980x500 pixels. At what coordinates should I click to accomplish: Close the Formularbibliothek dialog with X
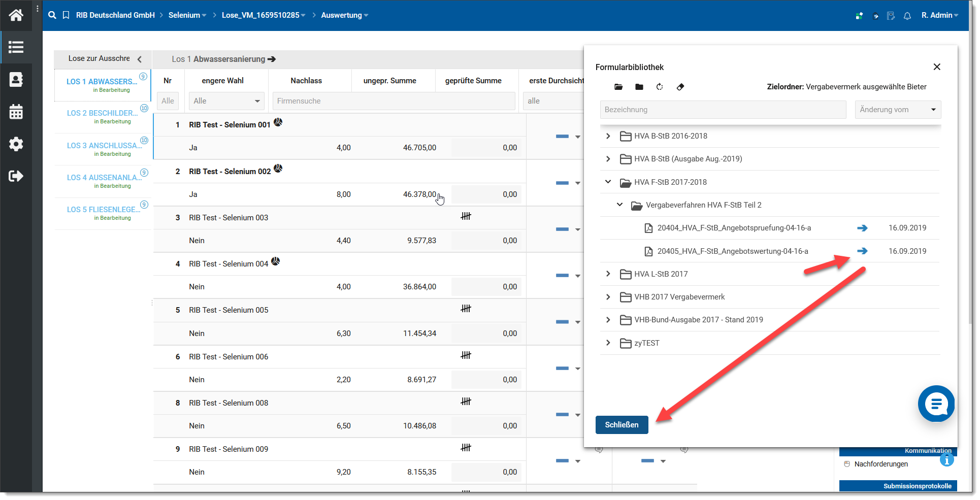pyautogui.click(x=937, y=67)
